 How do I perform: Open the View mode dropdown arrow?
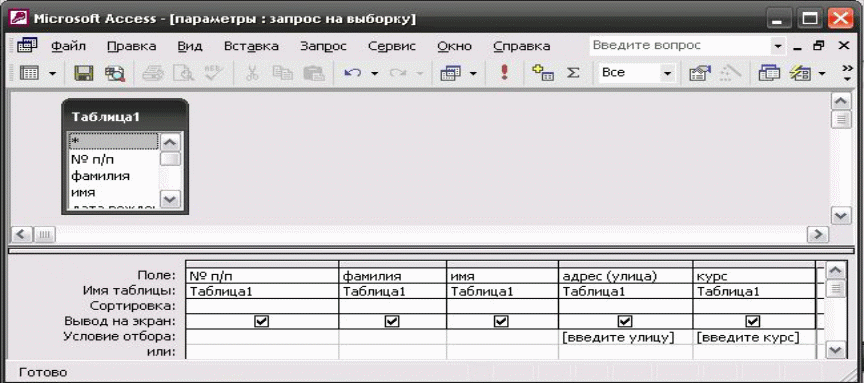tap(52, 73)
